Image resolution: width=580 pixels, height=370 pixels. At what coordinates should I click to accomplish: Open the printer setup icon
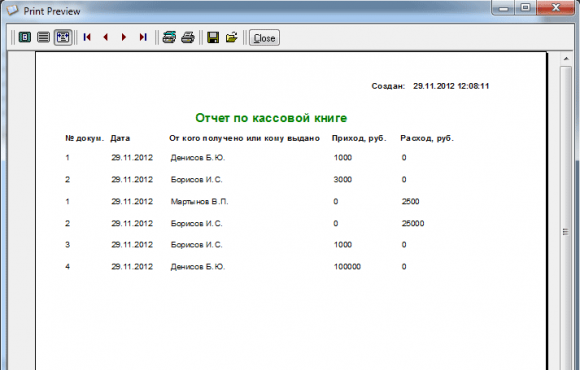click(169, 37)
